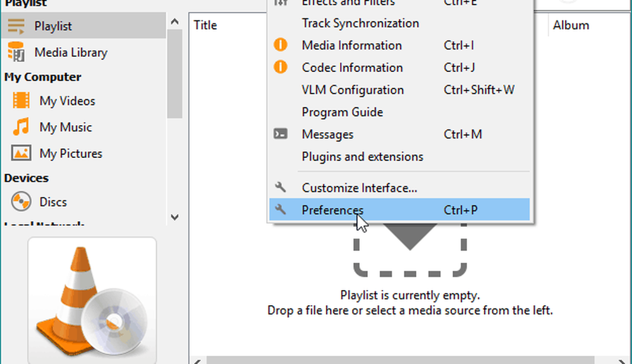Click the Media Information orange info icon
The height and width of the screenshot is (364, 632).
pos(281,45)
